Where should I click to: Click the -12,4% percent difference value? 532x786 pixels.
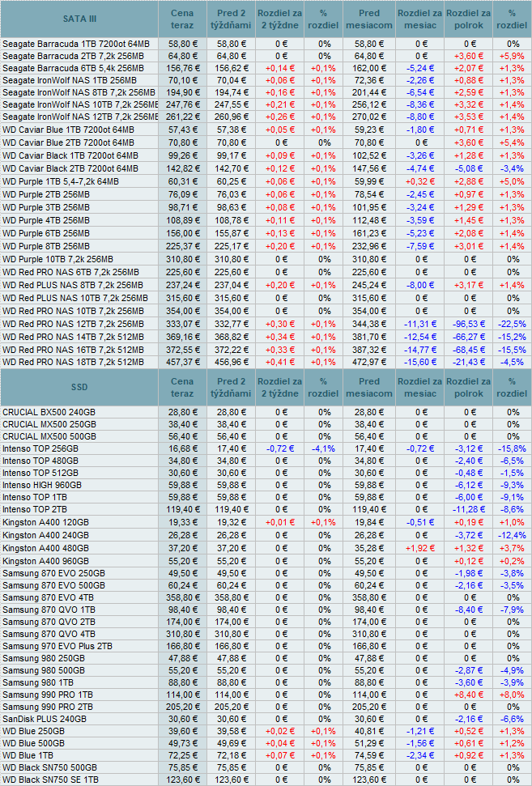click(512, 535)
